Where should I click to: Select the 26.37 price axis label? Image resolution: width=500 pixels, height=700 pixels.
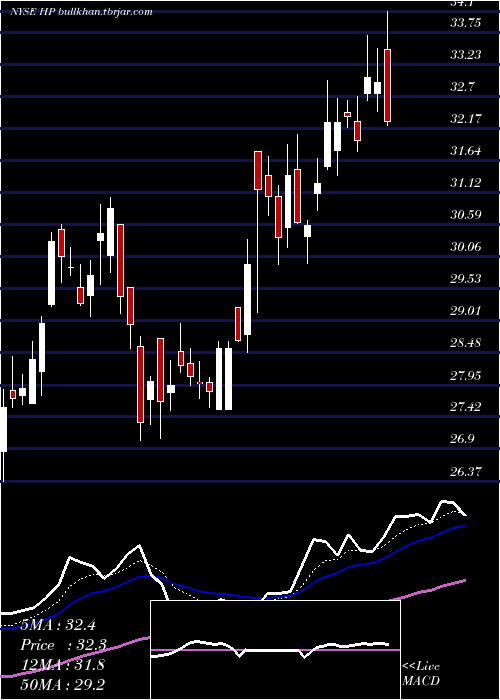(466, 471)
